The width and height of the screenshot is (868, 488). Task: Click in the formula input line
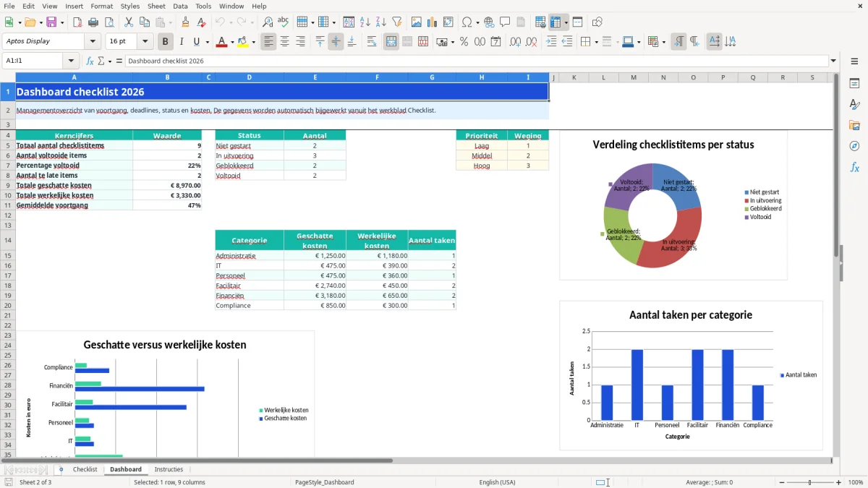[x=476, y=61]
